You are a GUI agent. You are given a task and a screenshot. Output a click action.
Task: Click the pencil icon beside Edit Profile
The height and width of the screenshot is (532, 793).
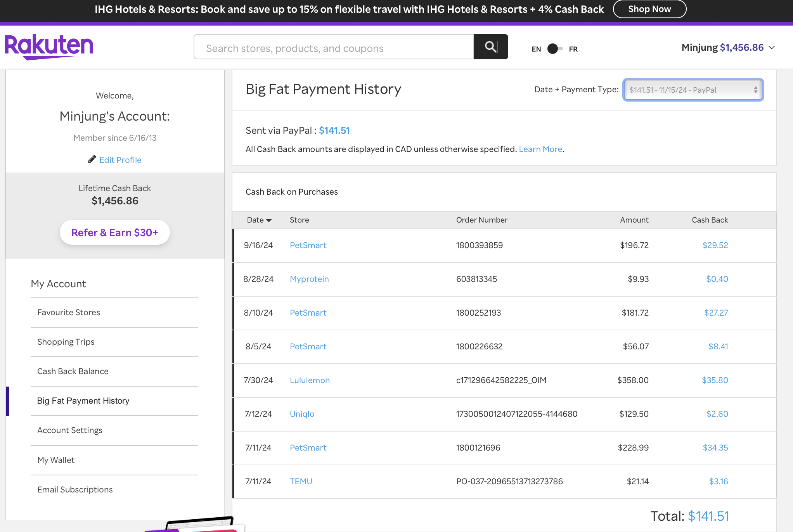tap(92, 159)
